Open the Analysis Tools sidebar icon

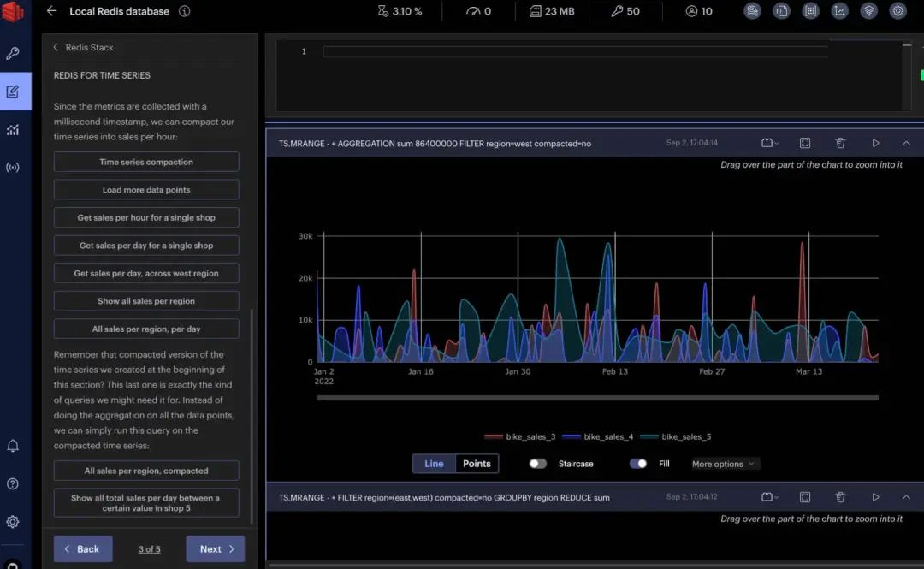[x=12, y=130]
